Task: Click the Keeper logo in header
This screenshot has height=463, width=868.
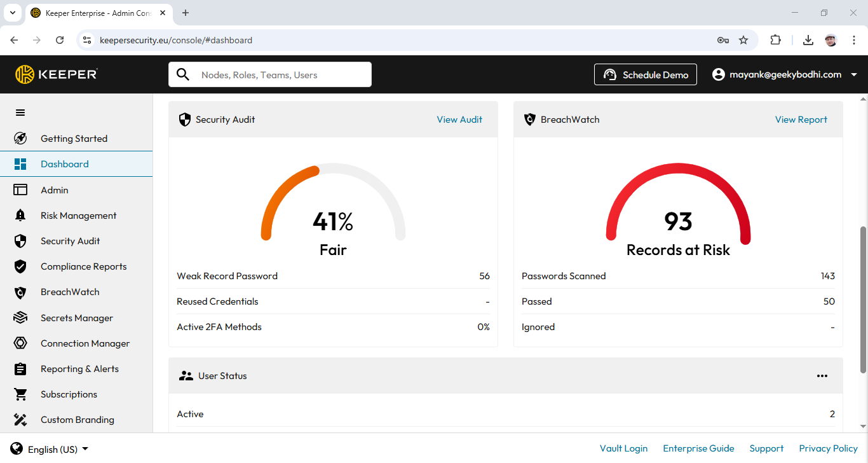Action: pos(57,74)
